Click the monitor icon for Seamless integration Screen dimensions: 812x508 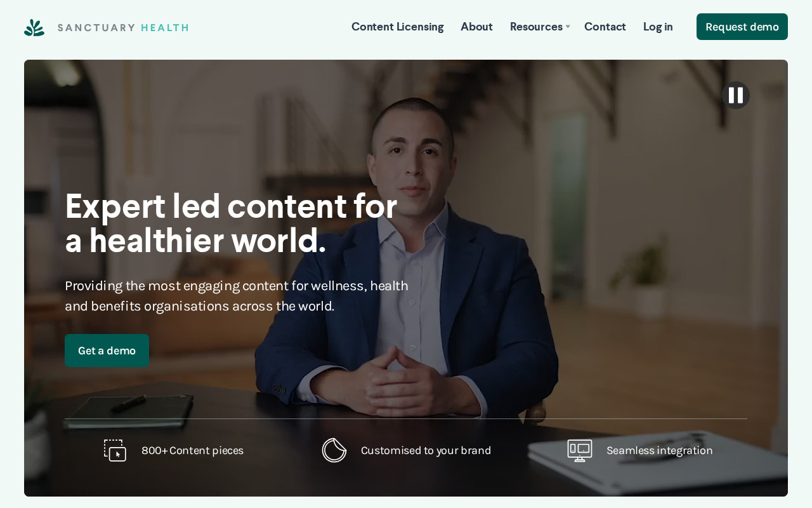tap(580, 450)
